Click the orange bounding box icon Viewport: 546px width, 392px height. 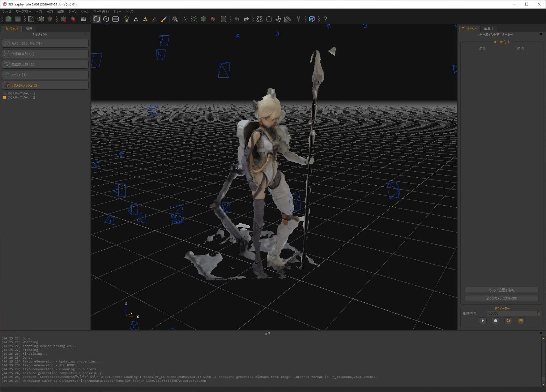(x=223, y=19)
